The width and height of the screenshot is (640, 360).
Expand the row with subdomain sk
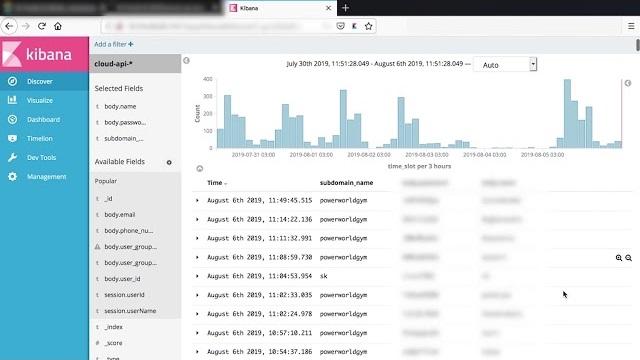coord(197,276)
